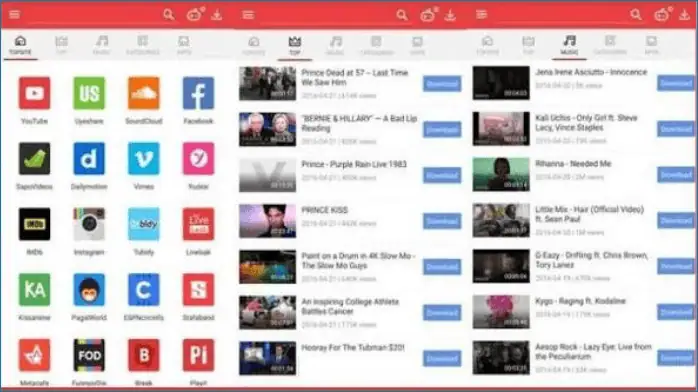Tap search icon in the Music panel

click(636, 15)
